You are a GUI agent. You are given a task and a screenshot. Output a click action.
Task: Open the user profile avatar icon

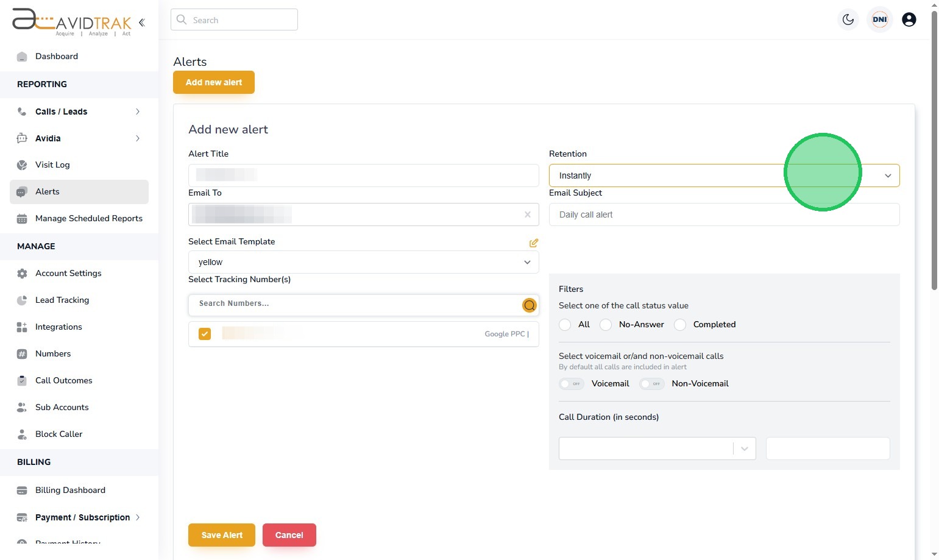point(909,19)
